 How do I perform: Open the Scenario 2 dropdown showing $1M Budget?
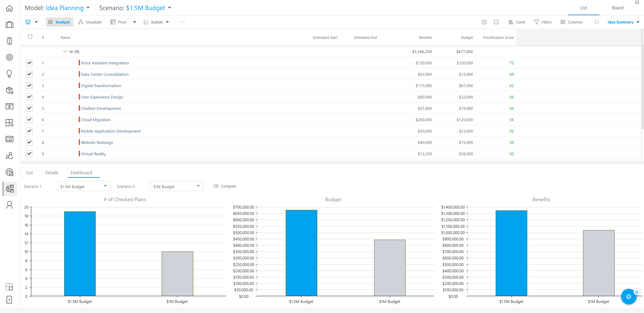pyautogui.click(x=176, y=186)
